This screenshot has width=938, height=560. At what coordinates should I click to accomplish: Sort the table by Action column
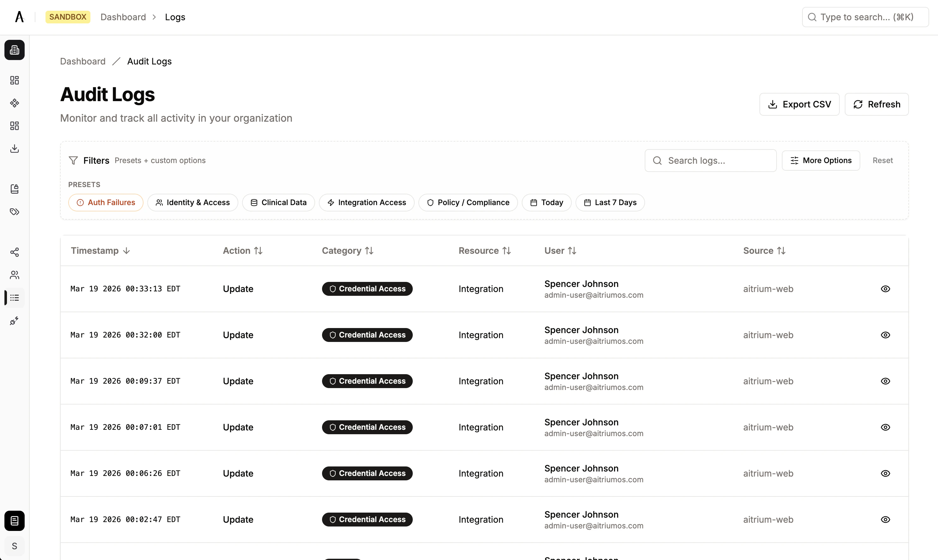click(x=243, y=250)
